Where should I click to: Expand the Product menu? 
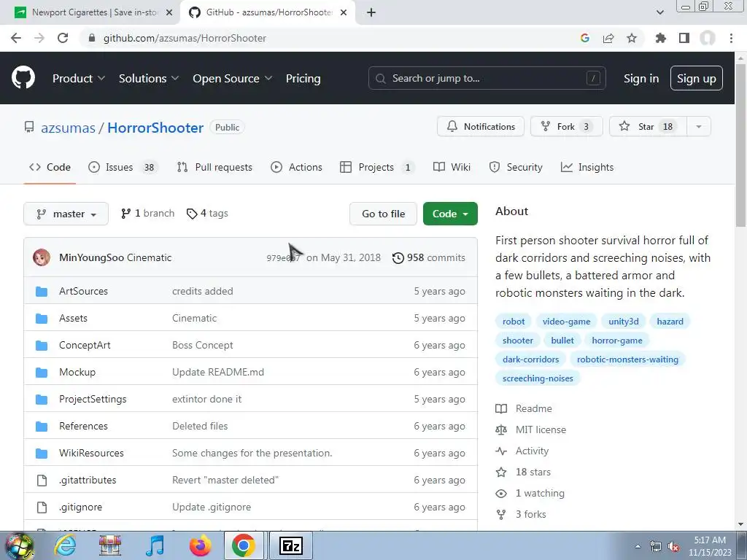tap(79, 78)
